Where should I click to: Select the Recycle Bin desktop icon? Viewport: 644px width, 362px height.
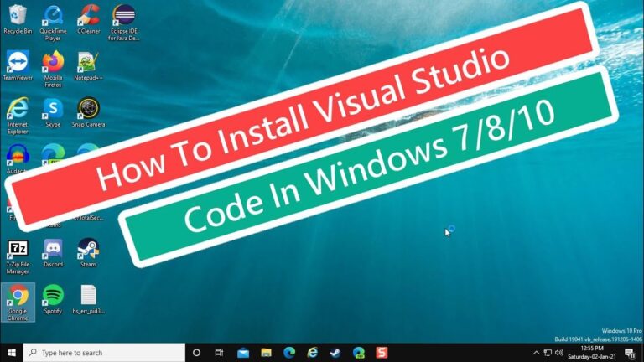[x=18, y=19]
